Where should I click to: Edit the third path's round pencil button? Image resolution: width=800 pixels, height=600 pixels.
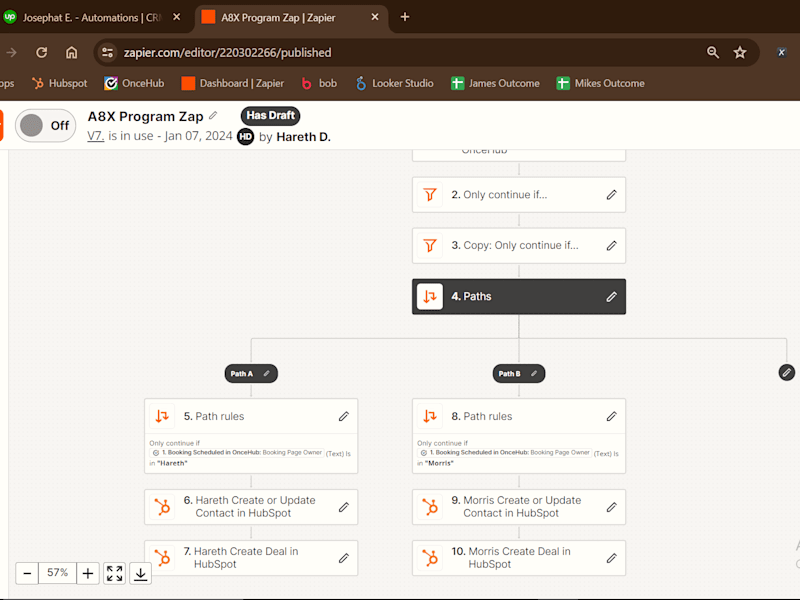pyautogui.click(x=787, y=372)
